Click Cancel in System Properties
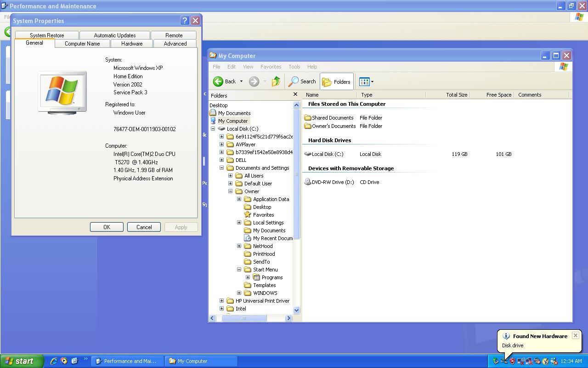Image resolution: width=588 pixels, height=368 pixels. tap(144, 227)
